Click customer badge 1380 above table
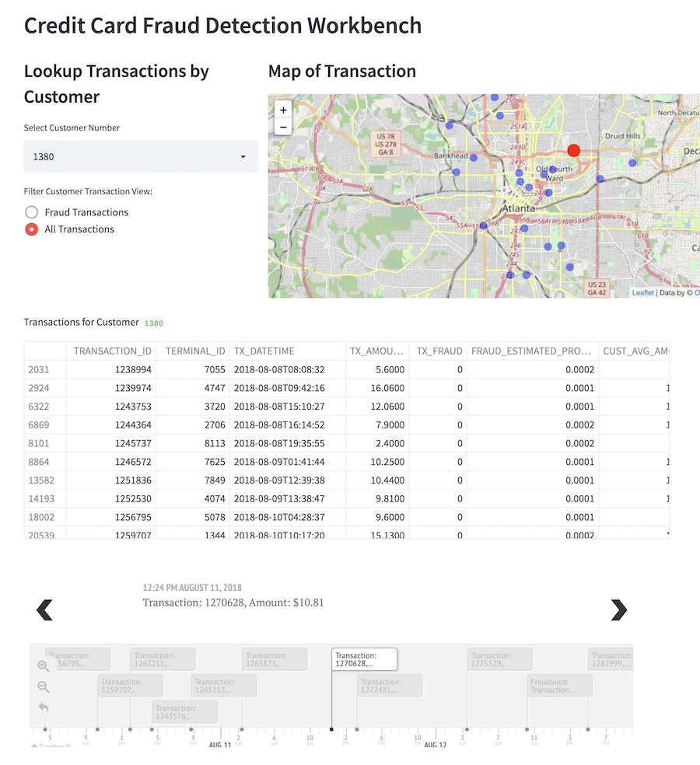Viewport: 700px width, 765px height. pyautogui.click(x=154, y=323)
